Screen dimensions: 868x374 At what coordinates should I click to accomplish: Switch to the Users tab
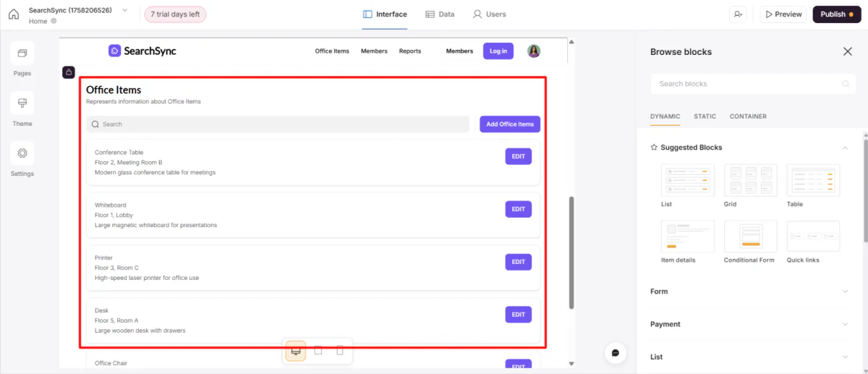click(489, 14)
